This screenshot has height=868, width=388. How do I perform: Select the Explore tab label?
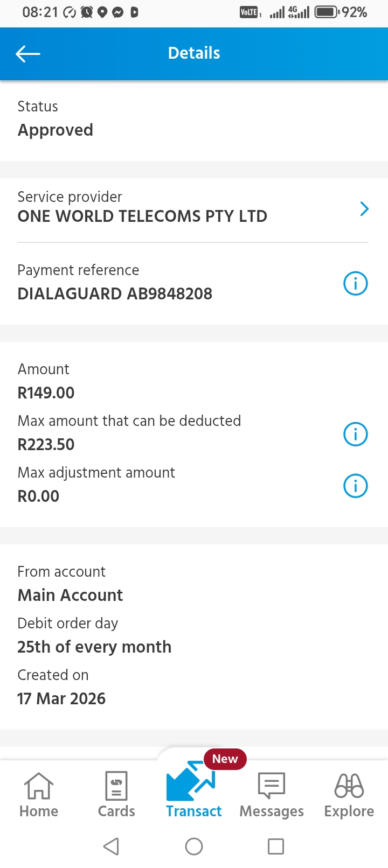tap(349, 811)
